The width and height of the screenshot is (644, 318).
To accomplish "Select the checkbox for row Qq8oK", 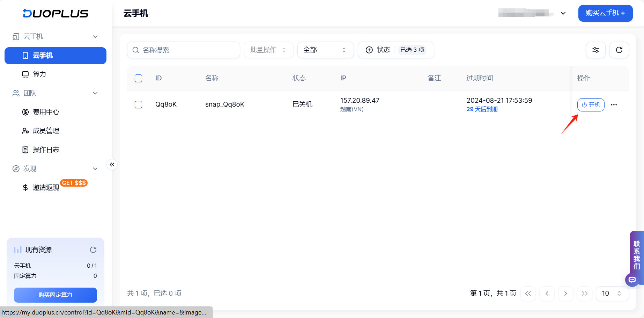I will point(138,104).
